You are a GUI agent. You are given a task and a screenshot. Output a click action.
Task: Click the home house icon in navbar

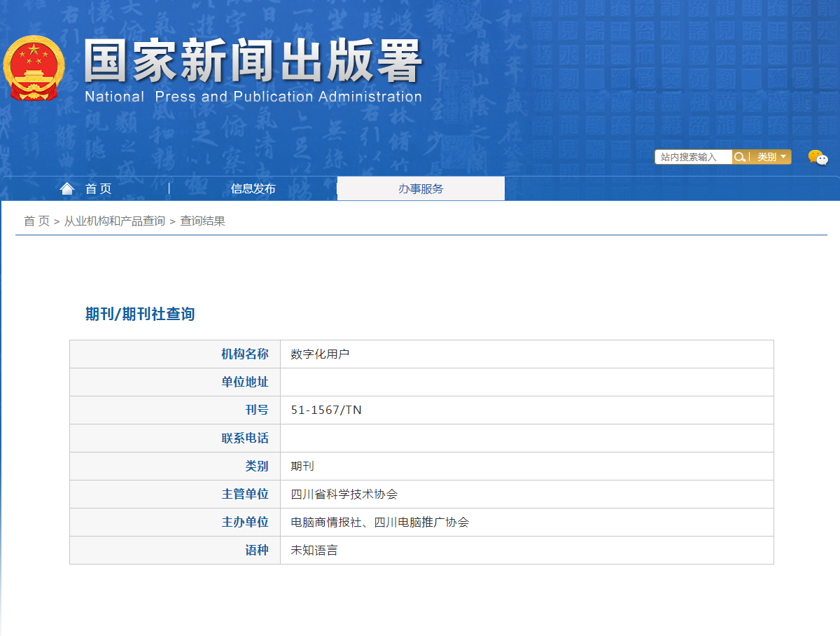pos(67,188)
